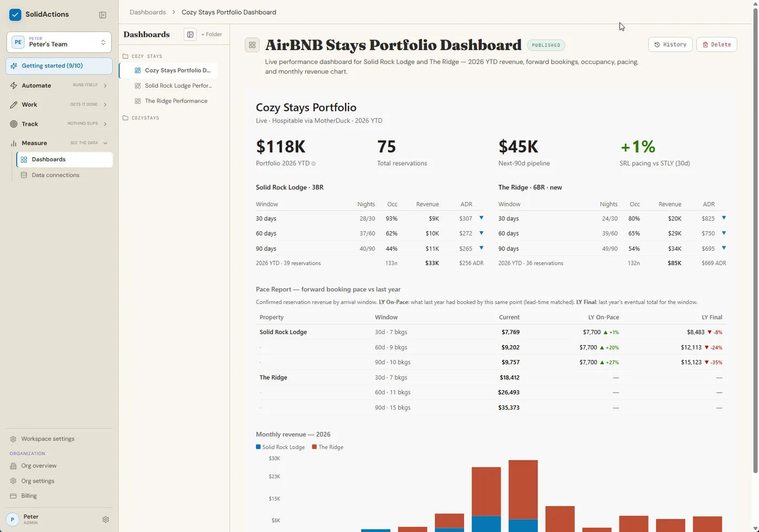Click The Ridge red legend swatch
Viewport: 759px width, 532px height.
point(314,447)
